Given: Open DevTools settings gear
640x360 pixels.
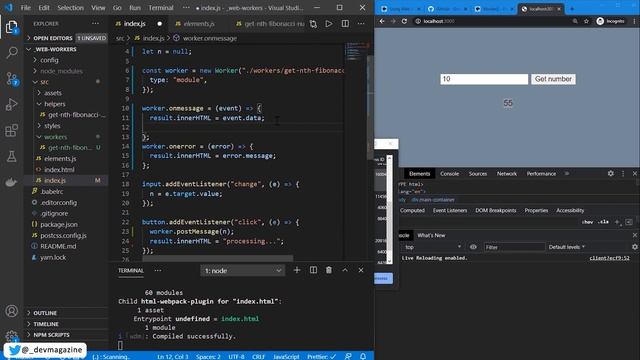Looking at the screenshot, I should pos(611,173).
